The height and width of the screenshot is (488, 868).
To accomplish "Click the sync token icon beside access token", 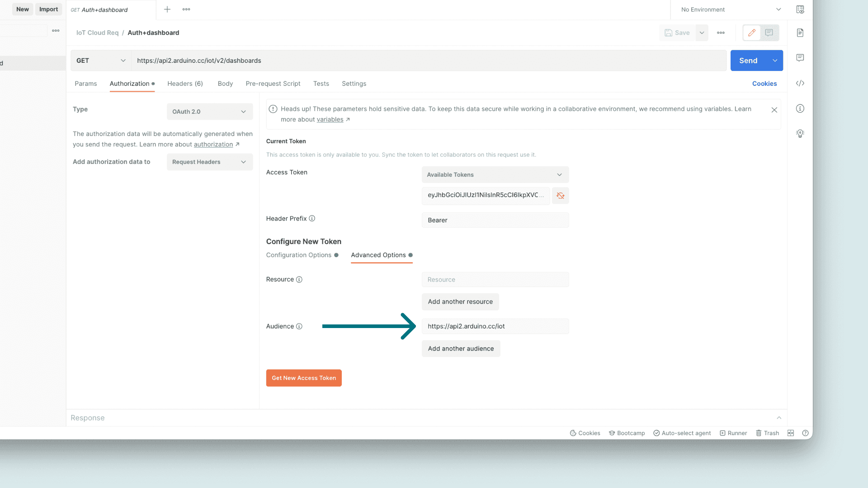I will (560, 196).
